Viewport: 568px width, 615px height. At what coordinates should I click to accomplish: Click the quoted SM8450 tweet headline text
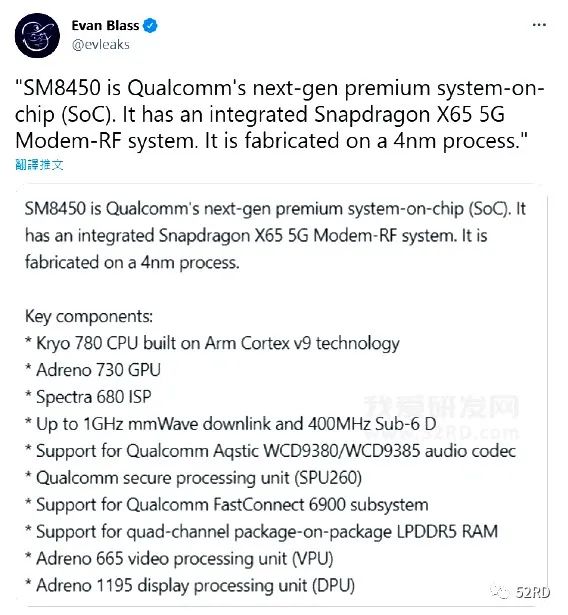[x=280, y=114]
